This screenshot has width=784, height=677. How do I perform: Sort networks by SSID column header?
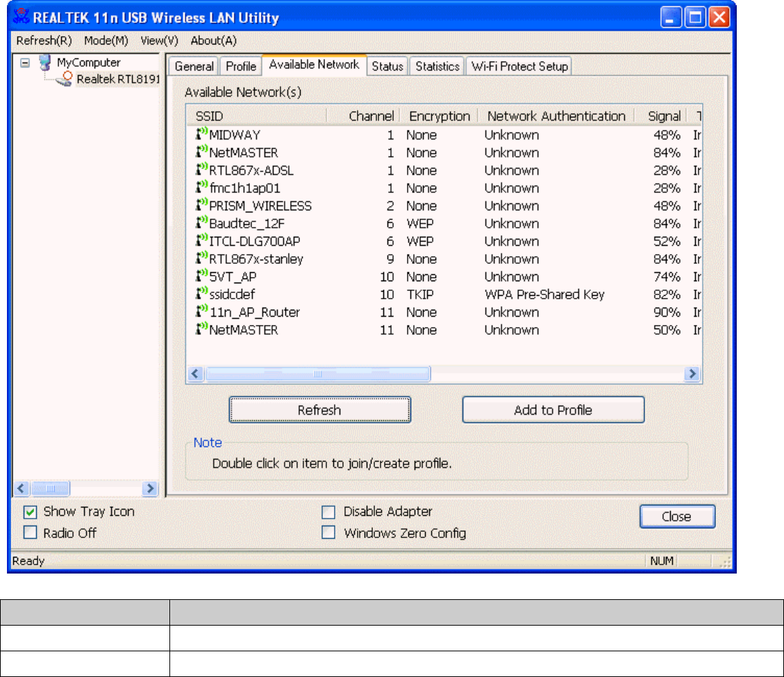256,116
